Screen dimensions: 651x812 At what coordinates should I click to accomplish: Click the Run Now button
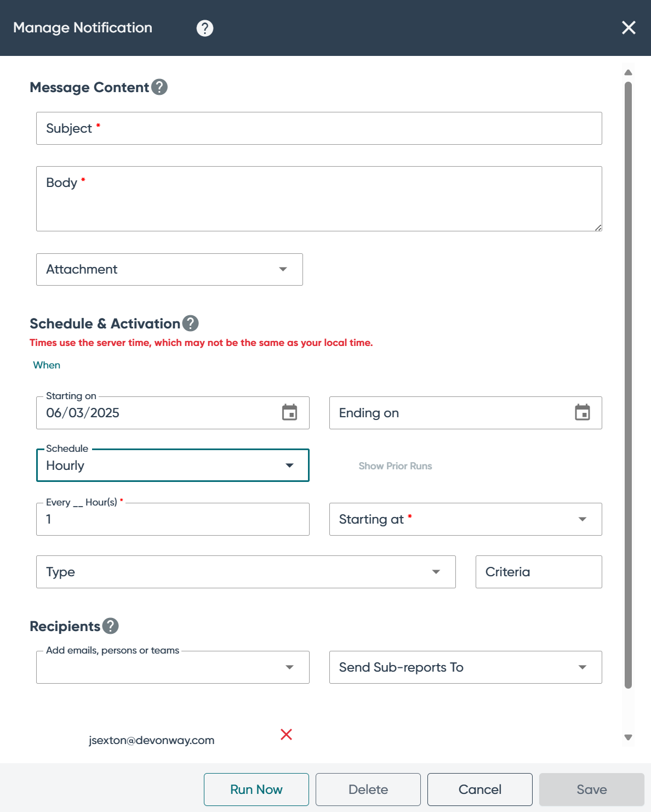click(256, 790)
